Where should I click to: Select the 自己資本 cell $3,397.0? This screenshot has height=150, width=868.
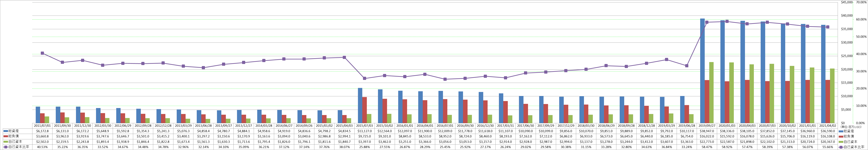(365, 142)
